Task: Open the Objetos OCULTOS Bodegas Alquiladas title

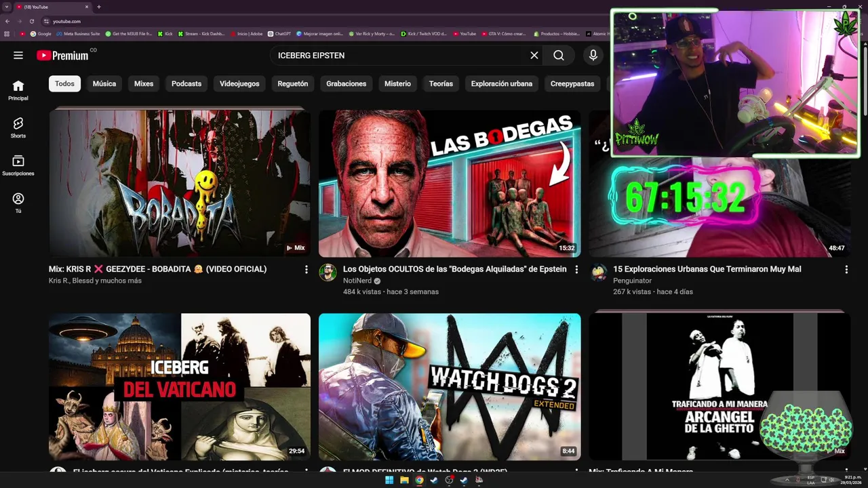Action: tap(454, 269)
